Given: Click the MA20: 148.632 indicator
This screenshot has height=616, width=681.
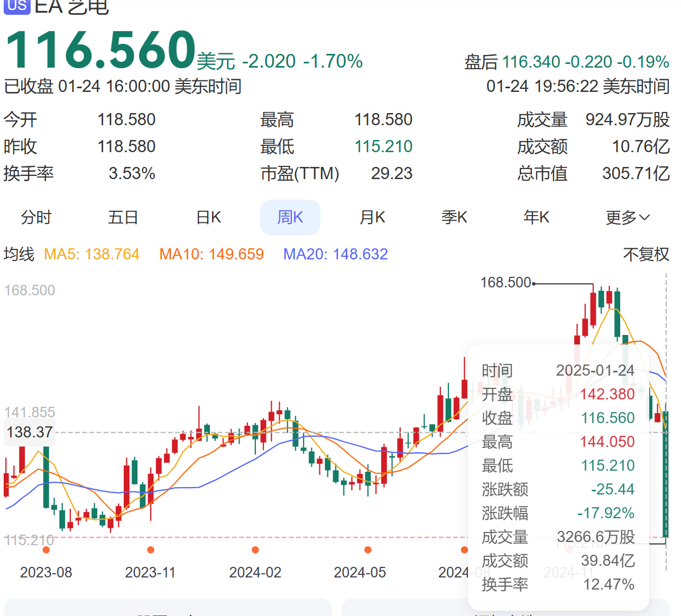Looking at the screenshot, I should [336, 254].
